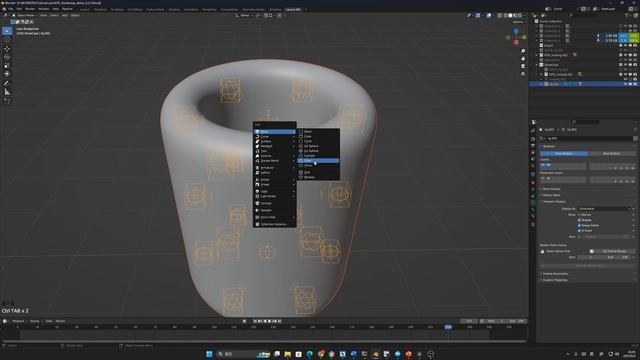Expand the Custom Properties panel
Viewport: 640px width, 360px height.
coord(554,280)
